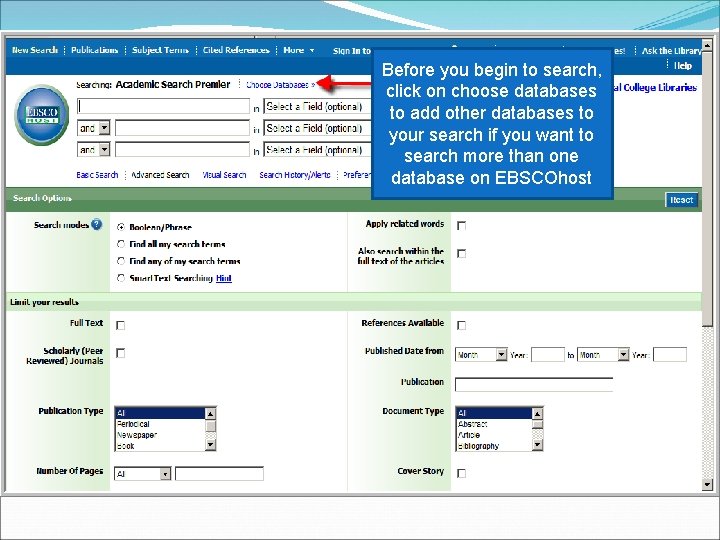This screenshot has height=540, width=720.
Task: Check the Full Text limiter
Action: (x=120, y=325)
